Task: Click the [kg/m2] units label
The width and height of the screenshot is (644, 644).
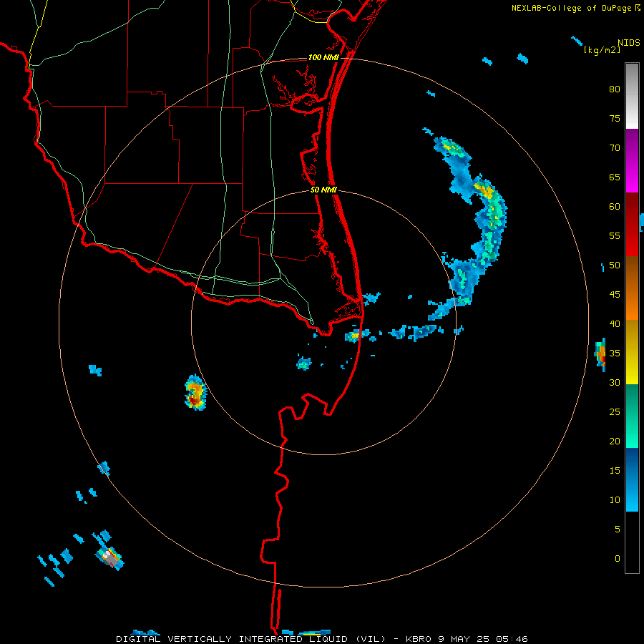Action: click(602, 50)
